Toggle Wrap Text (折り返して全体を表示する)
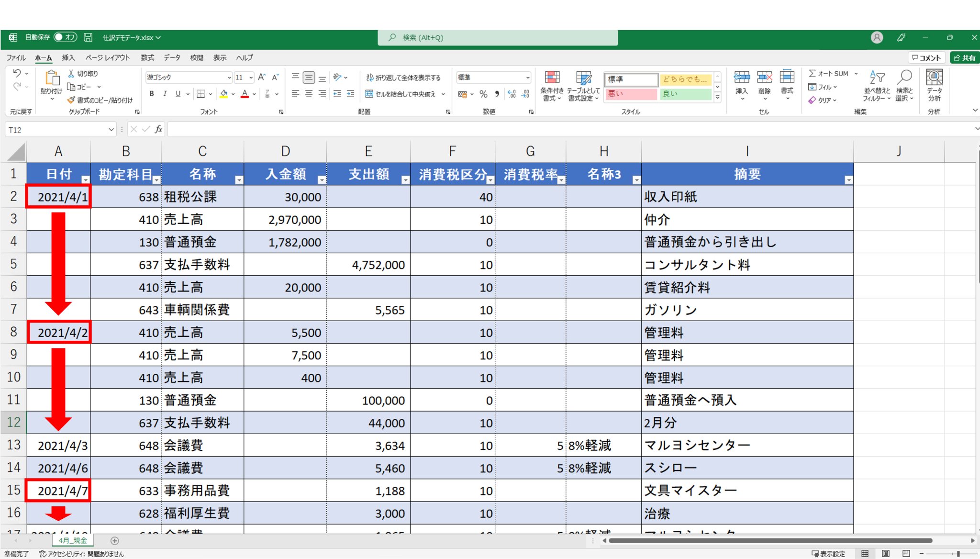 click(x=403, y=78)
